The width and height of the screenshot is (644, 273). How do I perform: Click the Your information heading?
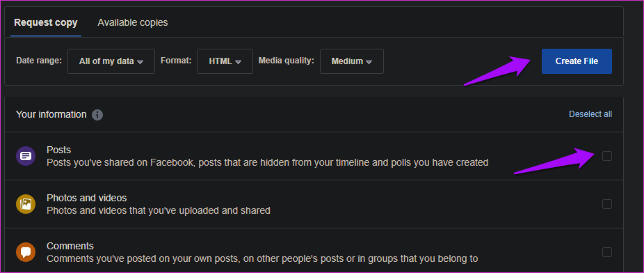coord(51,114)
